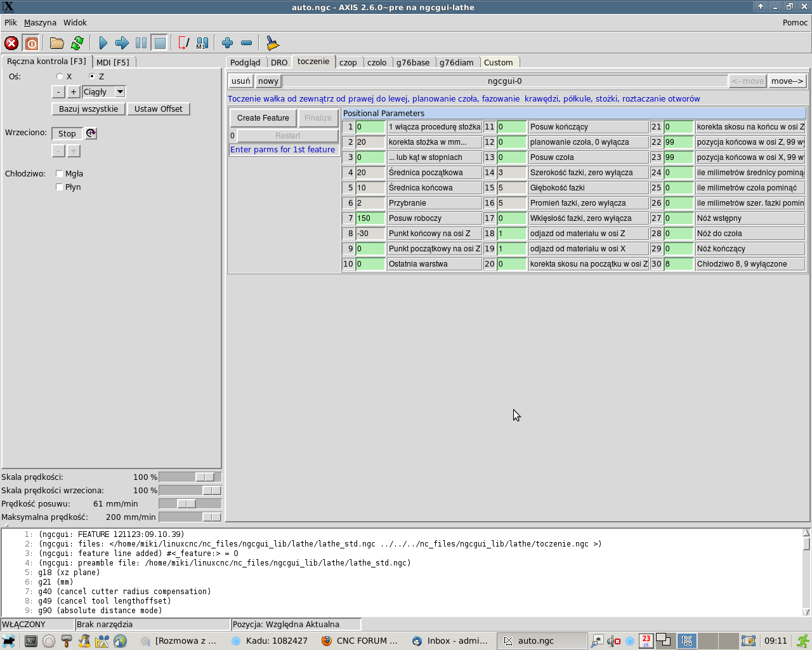
Task: Open the czop tab
Action: (348, 62)
